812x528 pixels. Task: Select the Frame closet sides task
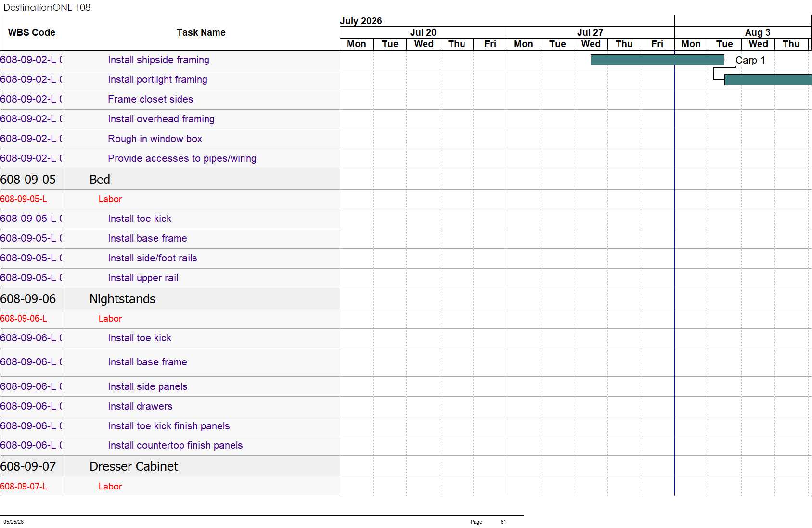pos(150,100)
